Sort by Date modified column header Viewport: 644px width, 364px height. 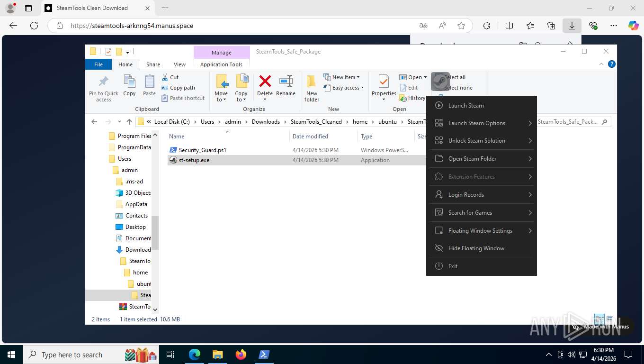tap(323, 136)
